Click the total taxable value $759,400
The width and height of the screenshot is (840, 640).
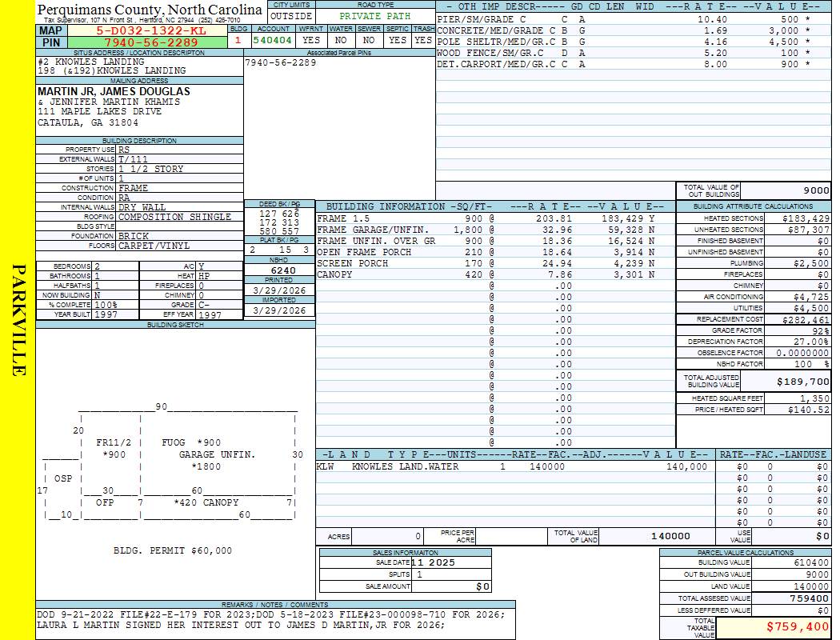796,627
